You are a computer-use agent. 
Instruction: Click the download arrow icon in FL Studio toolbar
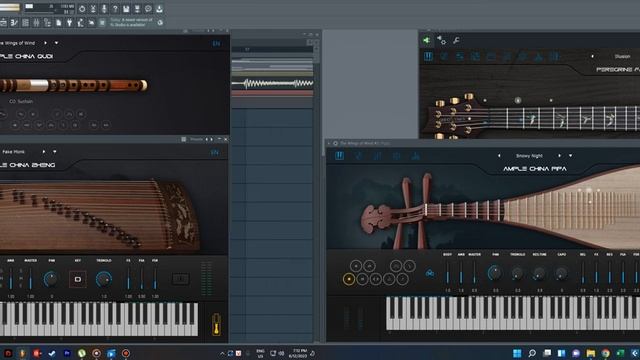(159, 9)
